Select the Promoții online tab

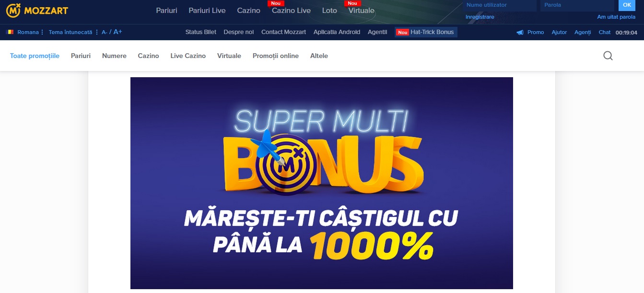(276, 56)
